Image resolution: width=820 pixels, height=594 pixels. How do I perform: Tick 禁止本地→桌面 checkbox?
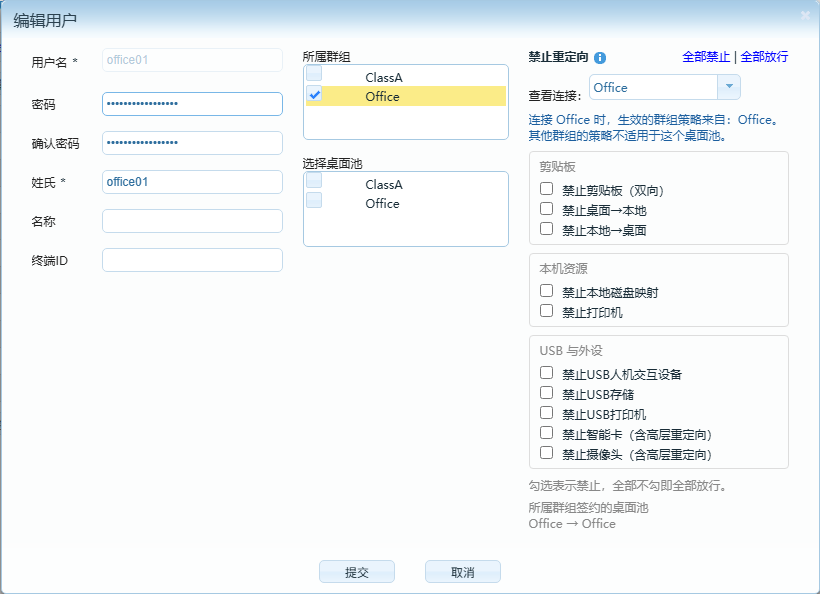pyautogui.click(x=546, y=229)
